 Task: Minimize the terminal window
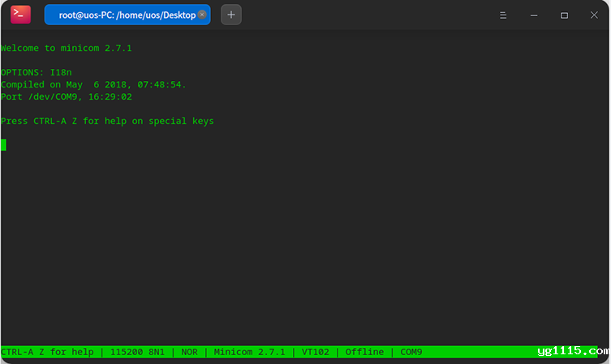pos(533,15)
